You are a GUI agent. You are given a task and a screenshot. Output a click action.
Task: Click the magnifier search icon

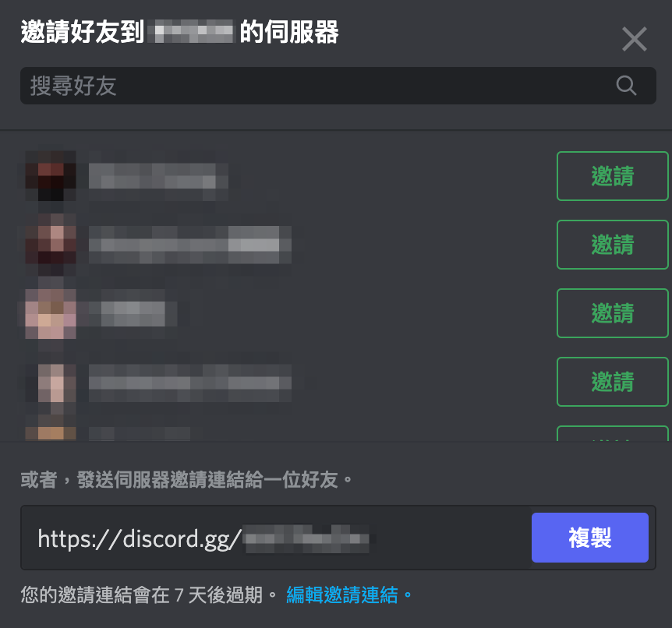pyautogui.click(x=626, y=85)
